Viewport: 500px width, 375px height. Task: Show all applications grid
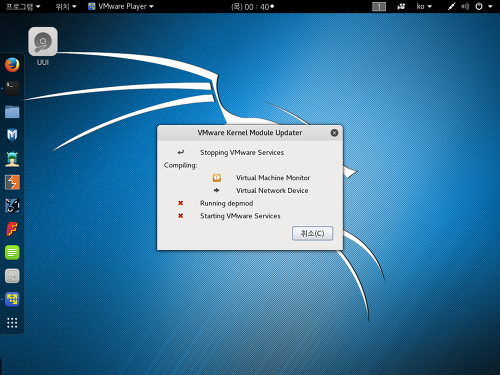pyautogui.click(x=12, y=323)
